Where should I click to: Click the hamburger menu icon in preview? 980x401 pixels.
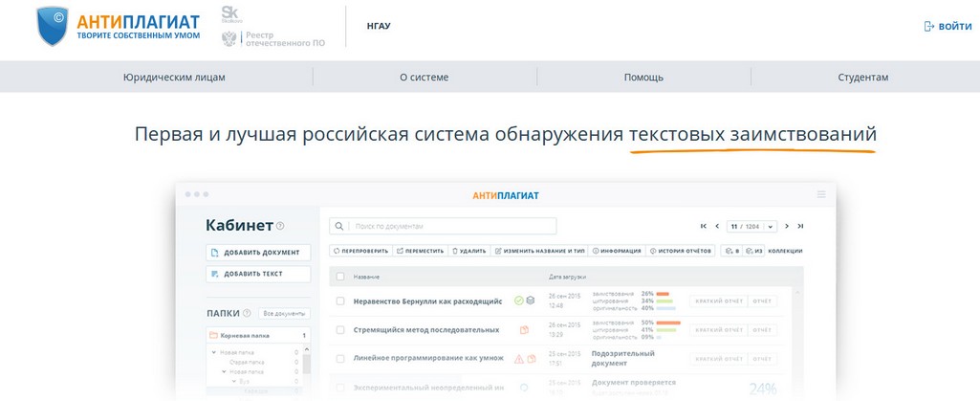coord(821,194)
